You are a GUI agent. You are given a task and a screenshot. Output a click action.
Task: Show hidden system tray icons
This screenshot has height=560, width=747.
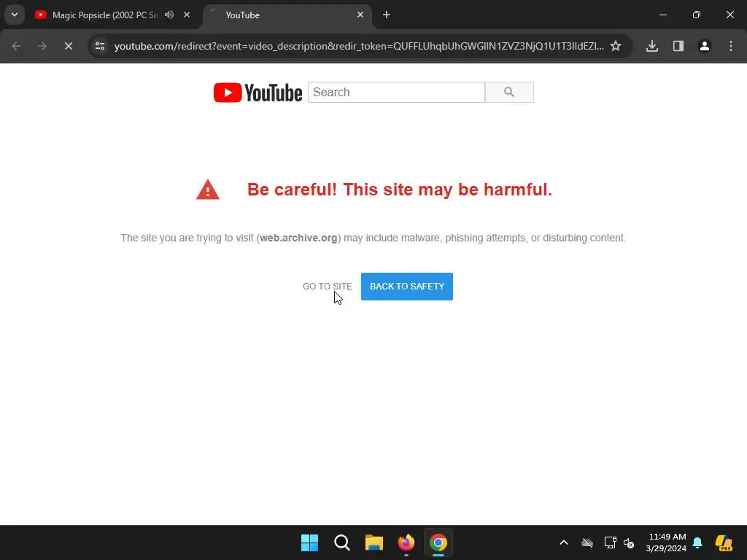click(564, 542)
